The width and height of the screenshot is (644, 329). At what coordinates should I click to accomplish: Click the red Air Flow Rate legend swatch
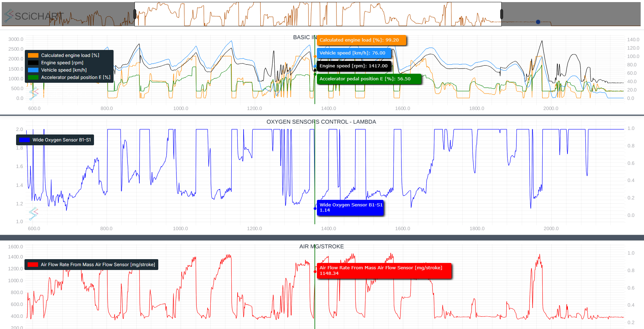coord(33,265)
